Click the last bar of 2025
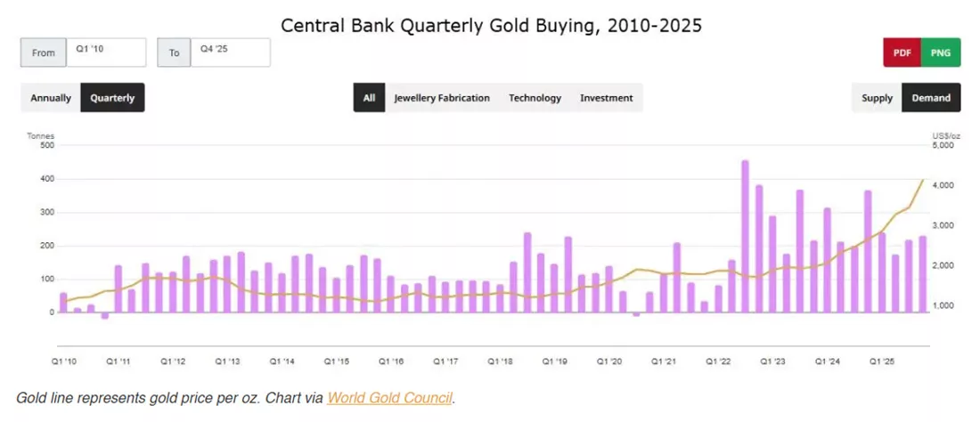The image size is (980, 422). pos(922,274)
